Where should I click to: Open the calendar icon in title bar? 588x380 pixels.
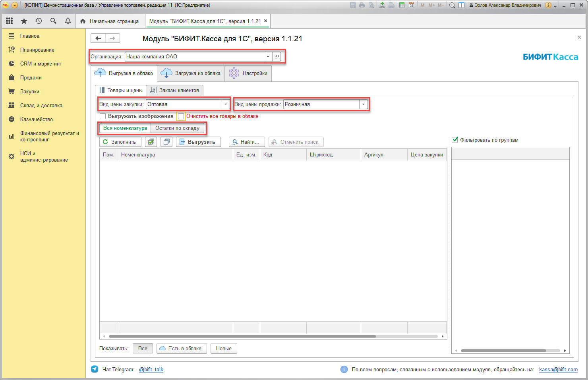pyautogui.click(x=411, y=5)
